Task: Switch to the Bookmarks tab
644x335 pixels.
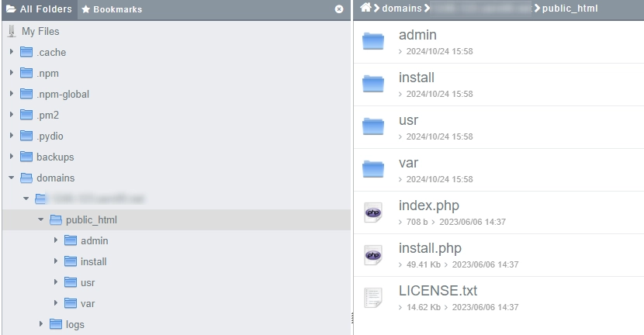Action: [113, 9]
